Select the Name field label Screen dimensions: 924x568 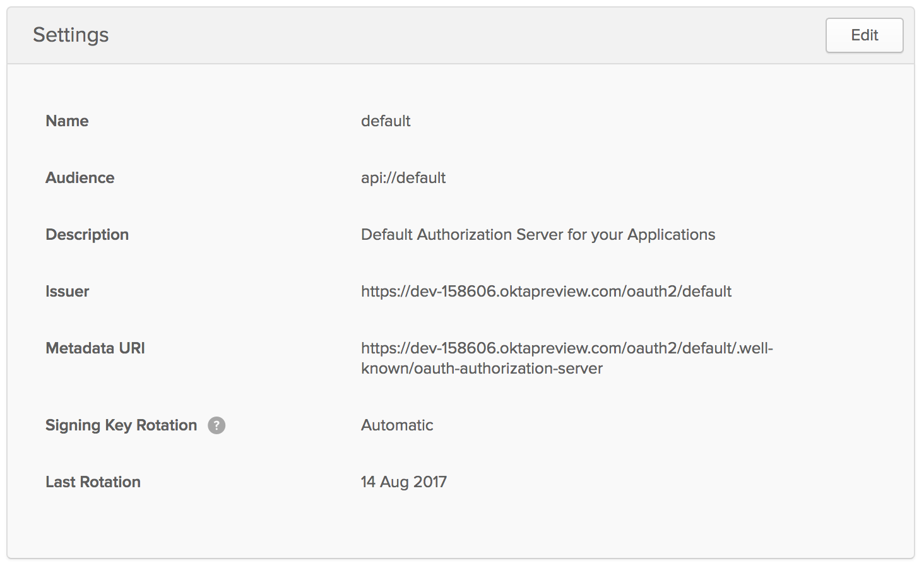67,121
